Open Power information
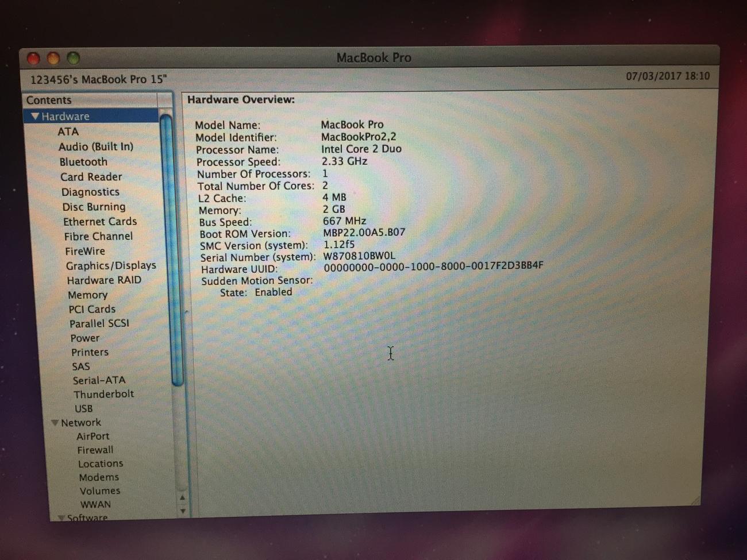Screen dimensions: 747x560 click(85, 338)
